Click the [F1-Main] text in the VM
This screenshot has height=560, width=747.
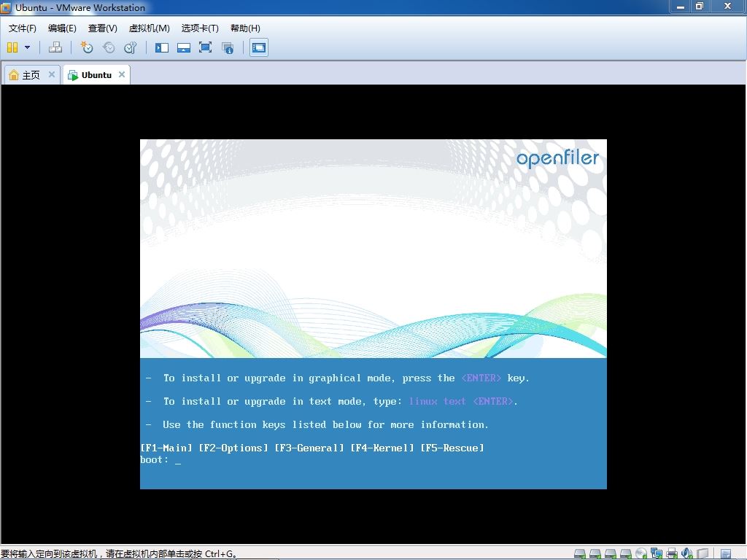[166, 448]
